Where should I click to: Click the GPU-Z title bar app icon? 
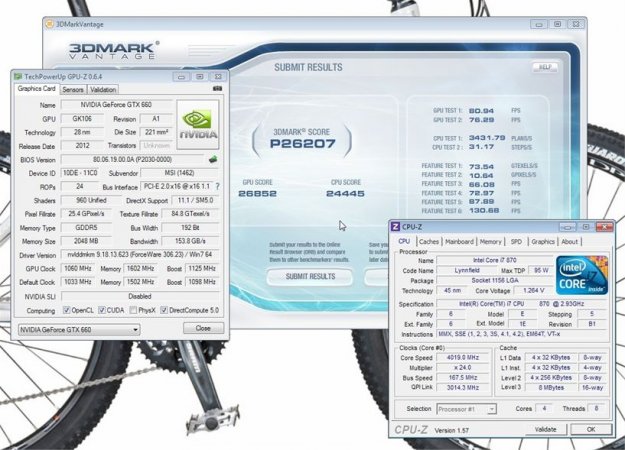[18, 76]
